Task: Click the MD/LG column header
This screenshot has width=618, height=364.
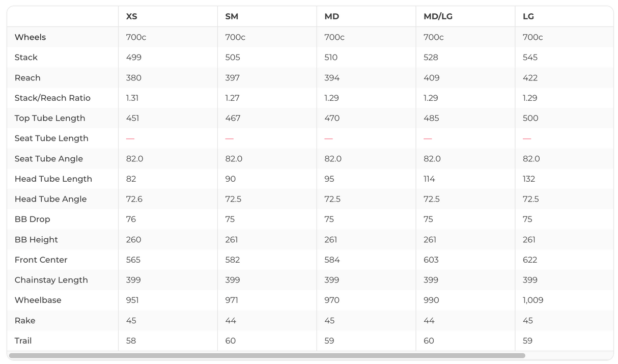Action: pos(438,16)
